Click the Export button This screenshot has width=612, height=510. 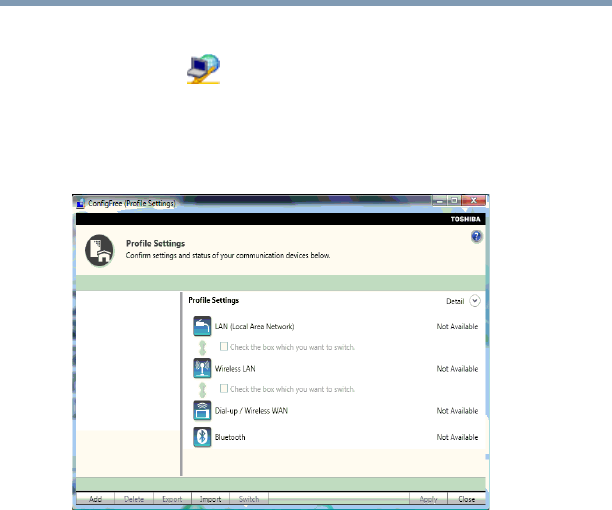[x=172, y=497]
